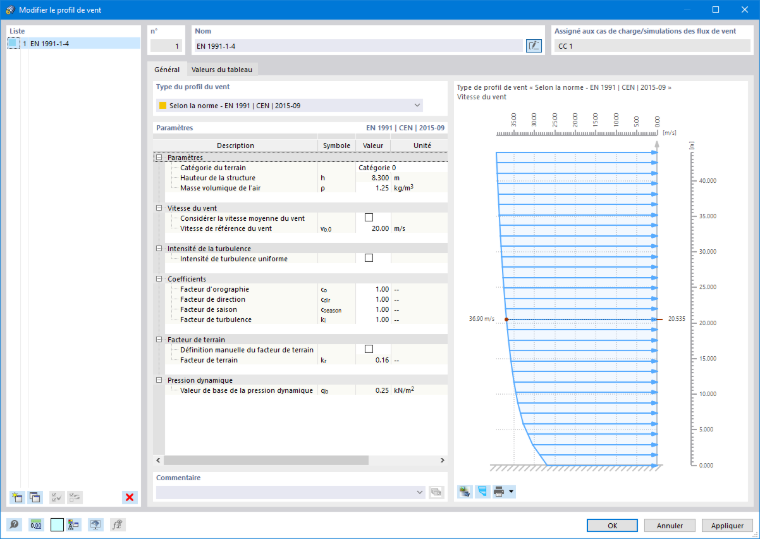Click the units and decimals 0.00 icon
This screenshot has height=539, width=760.
[36, 524]
